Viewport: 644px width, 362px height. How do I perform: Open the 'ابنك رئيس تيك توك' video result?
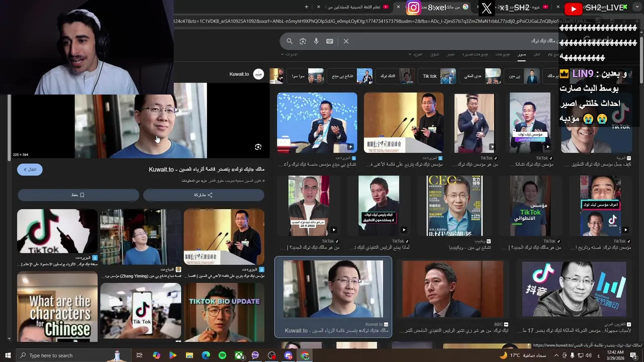tap(379, 206)
